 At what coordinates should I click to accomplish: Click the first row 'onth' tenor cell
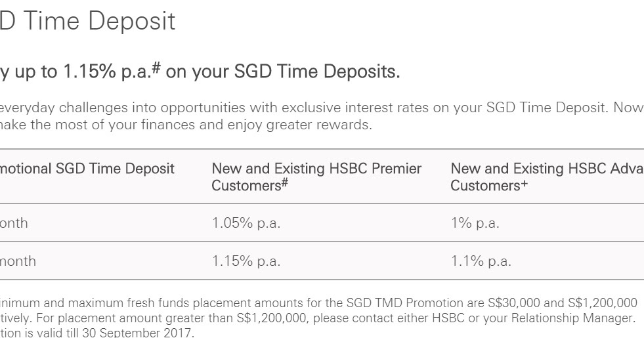[x=14, y=223]
